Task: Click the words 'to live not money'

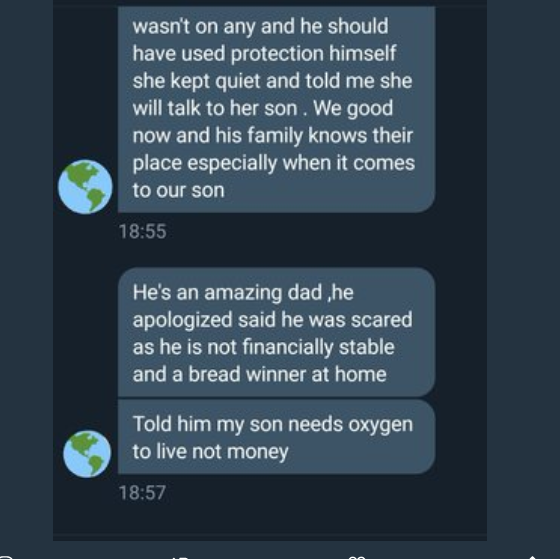Action: click(210, 452)
